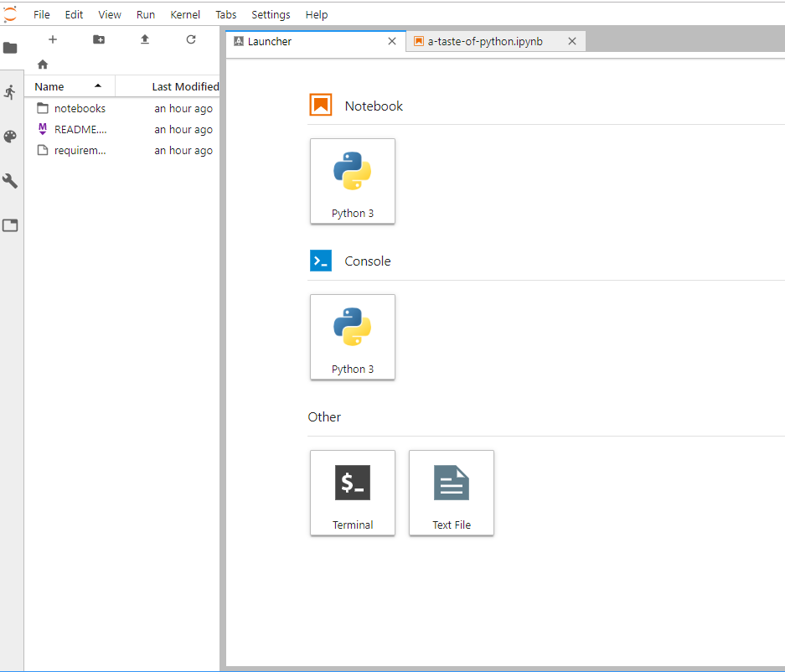Image resolution: width=785 pixels, height=672 pixels.
Task: Open the Cell Tools wrench panel
Action: point(10,181)
